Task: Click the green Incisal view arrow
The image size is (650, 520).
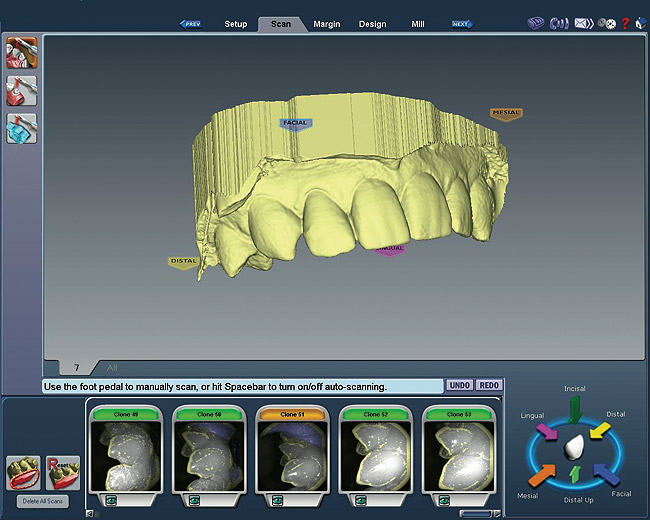Action: point(574,408)
